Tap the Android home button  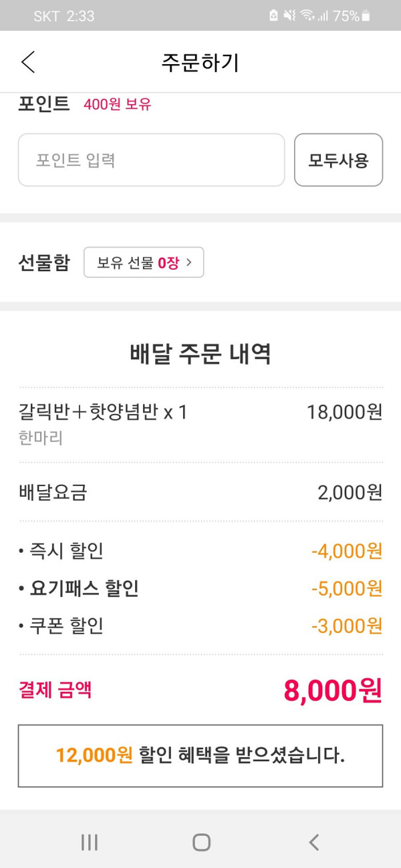(201, 842)
